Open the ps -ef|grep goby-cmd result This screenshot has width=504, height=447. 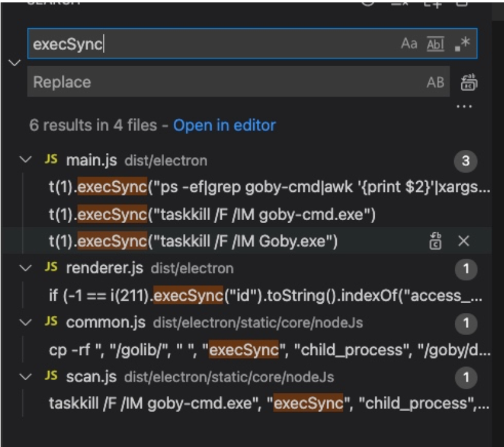269,187
